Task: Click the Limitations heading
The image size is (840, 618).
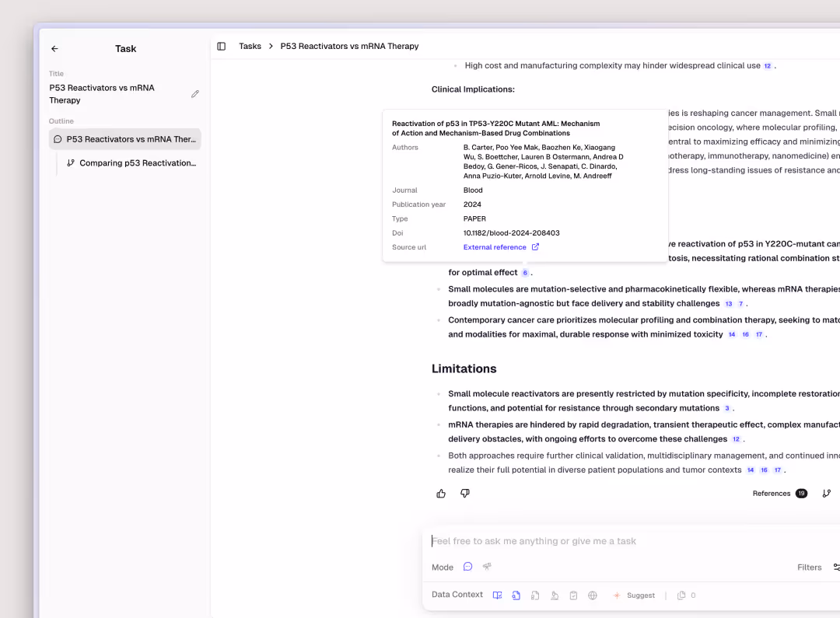Action: pyautogui.click(x=464, y=368)
